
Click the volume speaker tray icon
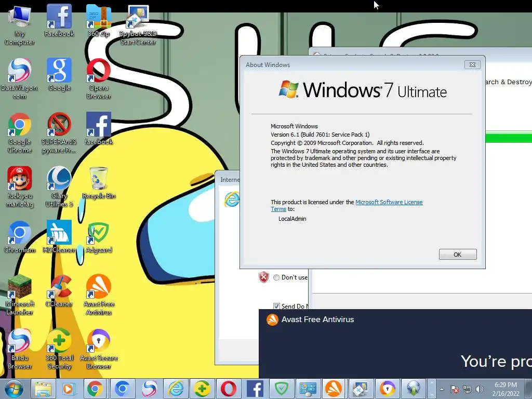(480, 389)
